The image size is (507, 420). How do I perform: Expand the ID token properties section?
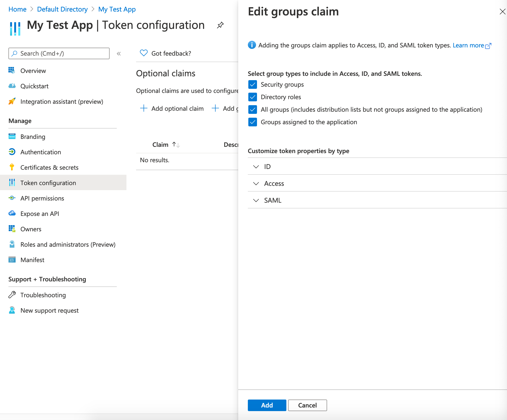click(x=256, y=167)
